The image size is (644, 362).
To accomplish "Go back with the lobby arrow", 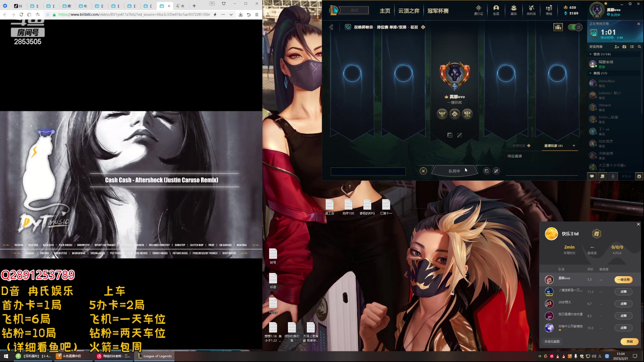I will (x=331, y=27).
